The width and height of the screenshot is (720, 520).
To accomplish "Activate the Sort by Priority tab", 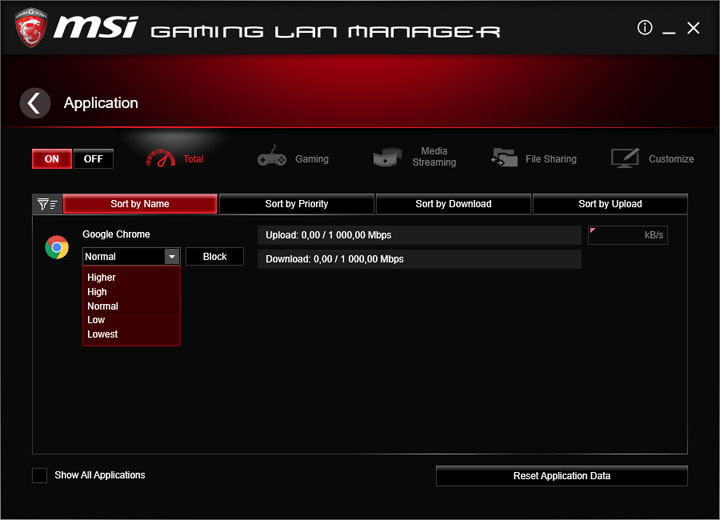I will (x=297, y=204).
